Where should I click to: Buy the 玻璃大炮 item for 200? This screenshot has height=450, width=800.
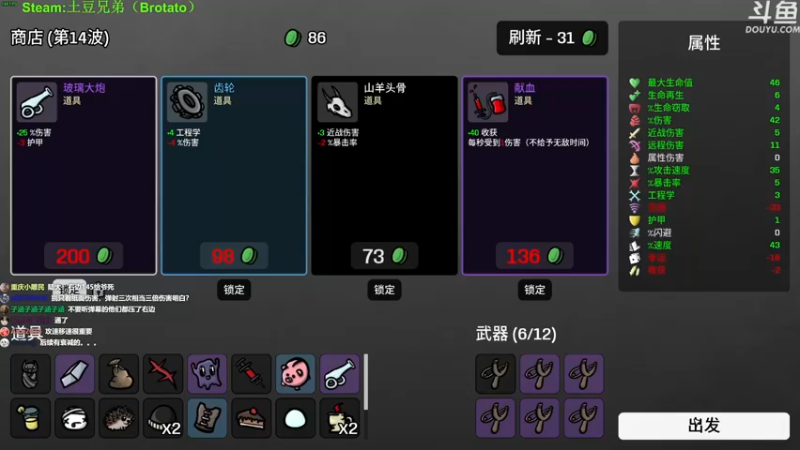[84, 256]
